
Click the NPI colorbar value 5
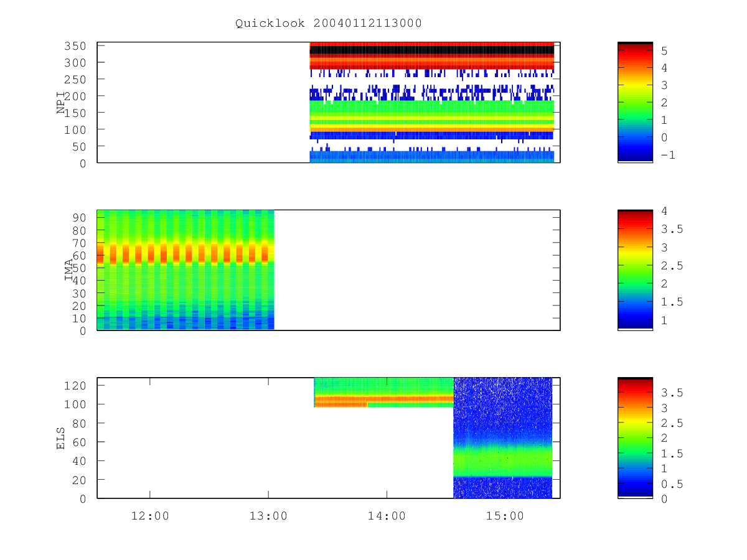[664, 50]
